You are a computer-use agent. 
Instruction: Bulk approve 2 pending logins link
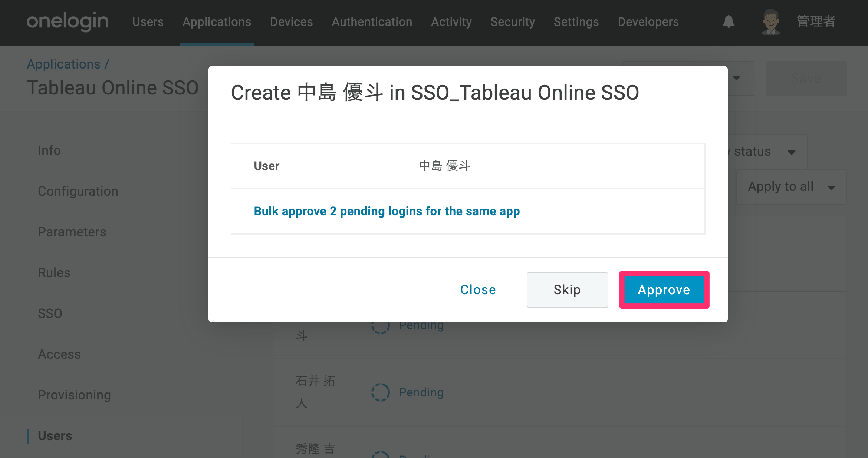click(387, 211)
